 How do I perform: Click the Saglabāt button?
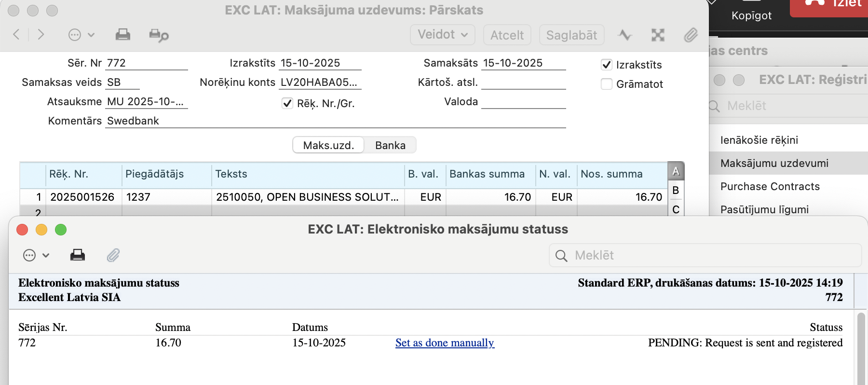tap(571, 35)
